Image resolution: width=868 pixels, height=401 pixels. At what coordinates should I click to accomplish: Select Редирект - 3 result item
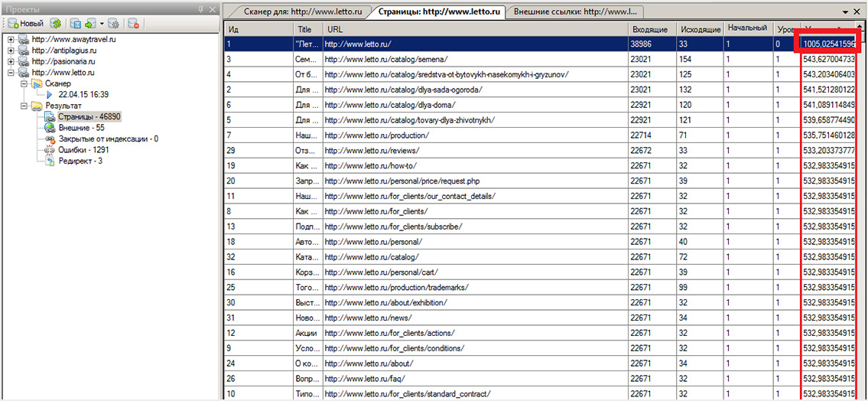[80, 161]
